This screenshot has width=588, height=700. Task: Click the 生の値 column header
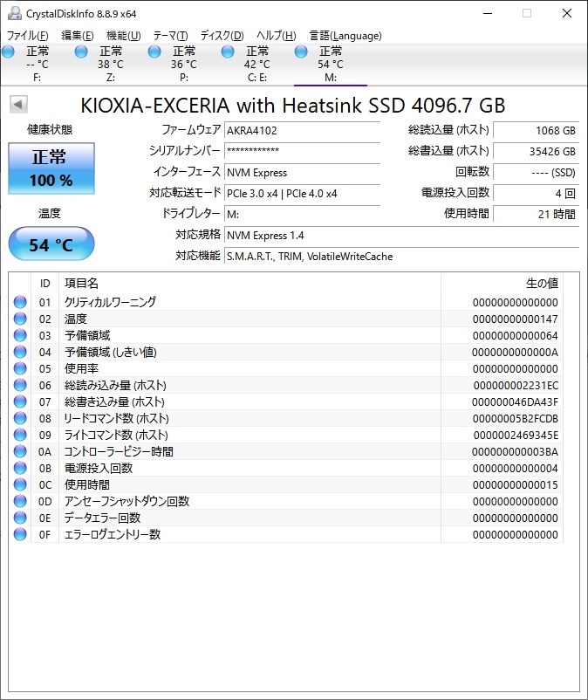click(x=502, y=283)
